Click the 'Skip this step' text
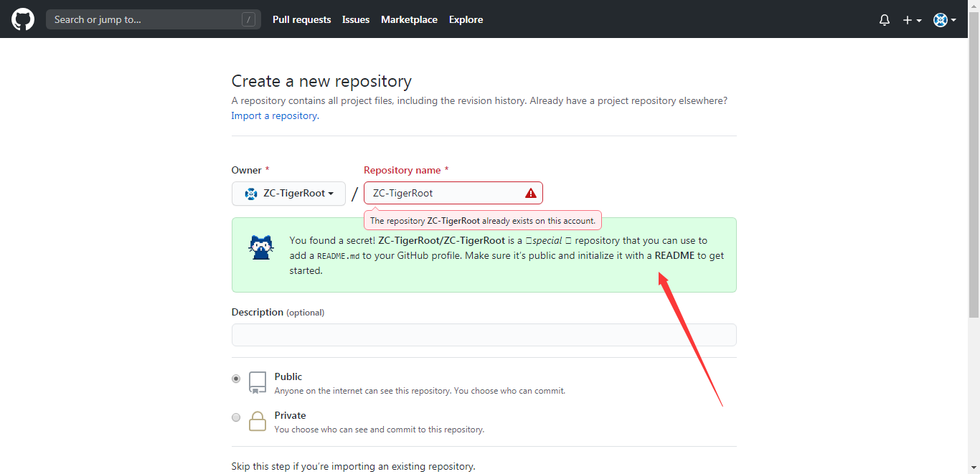The height and width of the screenshot is (474, 980). tap(353, 466)
